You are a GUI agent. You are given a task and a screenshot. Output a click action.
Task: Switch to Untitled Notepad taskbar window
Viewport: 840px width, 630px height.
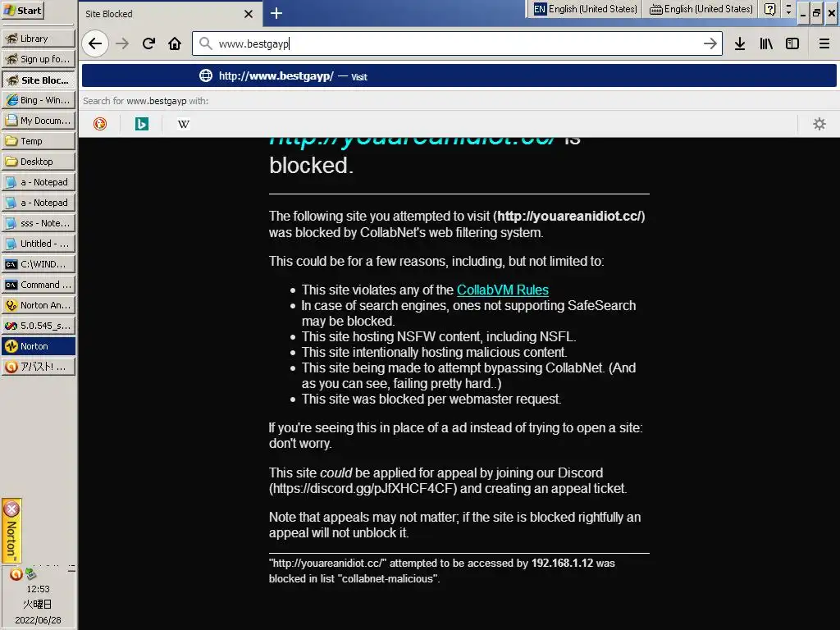(x=39, y=243)
